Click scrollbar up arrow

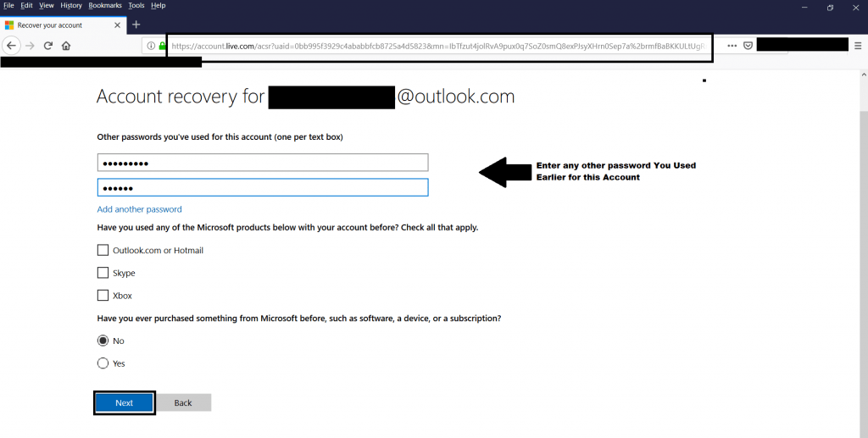point(864,74)
